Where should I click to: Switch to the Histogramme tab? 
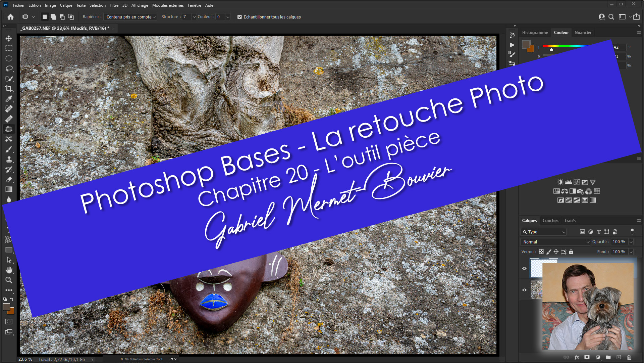pos(535,33)
